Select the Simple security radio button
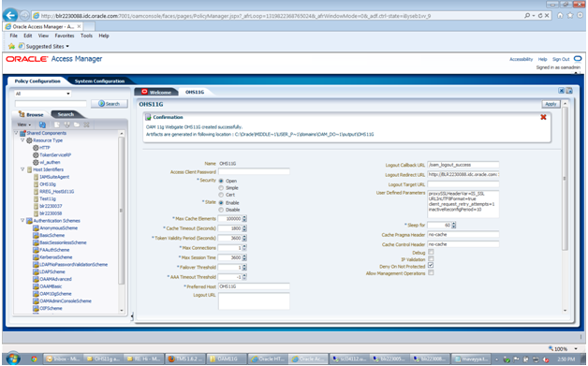Screen dimensions: 588x366 [x=221, y=188]
